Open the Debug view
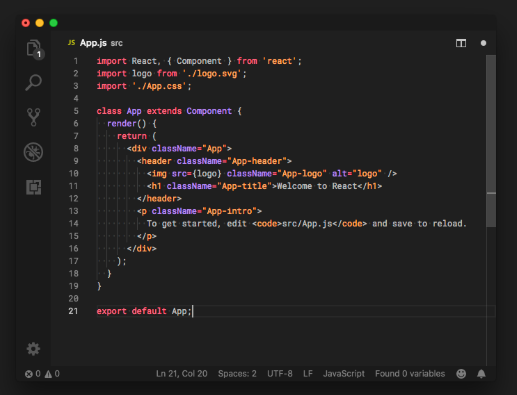The width and height of the screenshot is (517, 395). click(33, 152)
